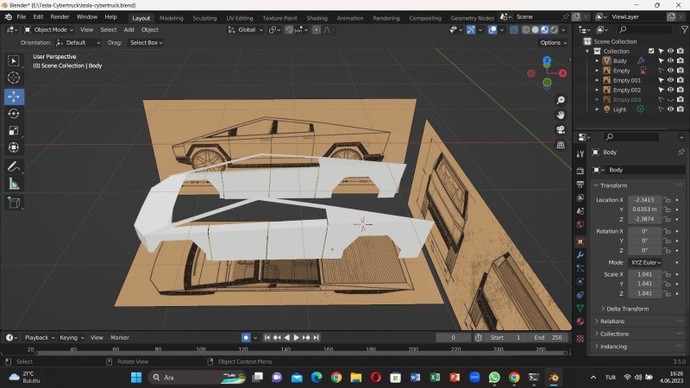Lock the Rotation X value

point(668,231)
